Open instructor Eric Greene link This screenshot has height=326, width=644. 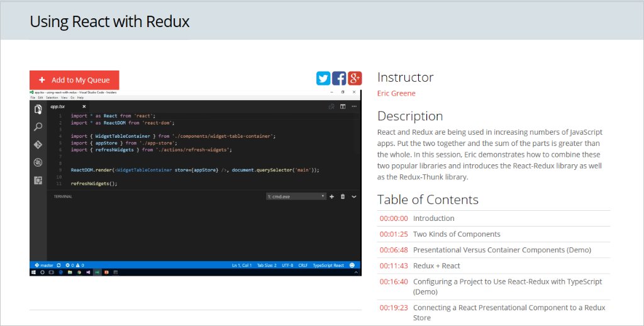[x=396, y=93]
